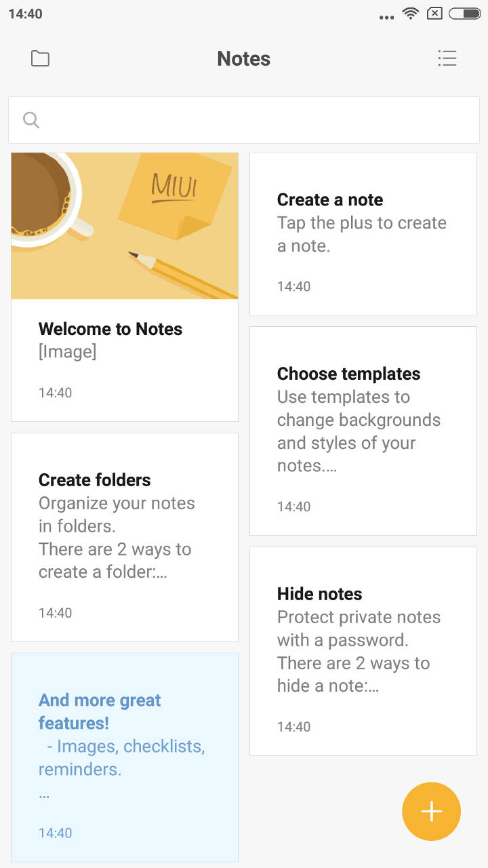Image resolution: width=488 pixels, height=868 pixels.
Task: Tap the yellow plus button
Action: tap(431, 812)
